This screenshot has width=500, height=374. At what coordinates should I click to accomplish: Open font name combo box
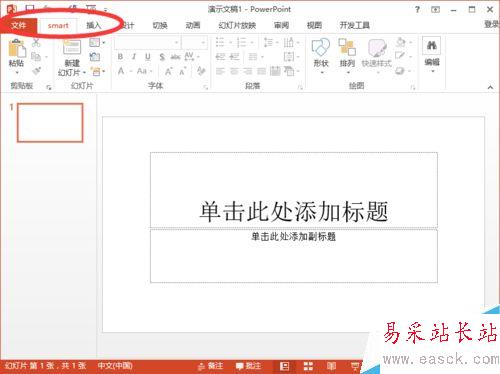[x=147, y=43]
